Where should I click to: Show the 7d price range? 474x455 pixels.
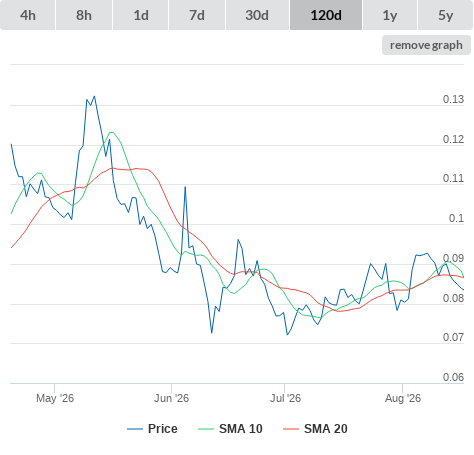pyautogui.click(x=197, y=15)
